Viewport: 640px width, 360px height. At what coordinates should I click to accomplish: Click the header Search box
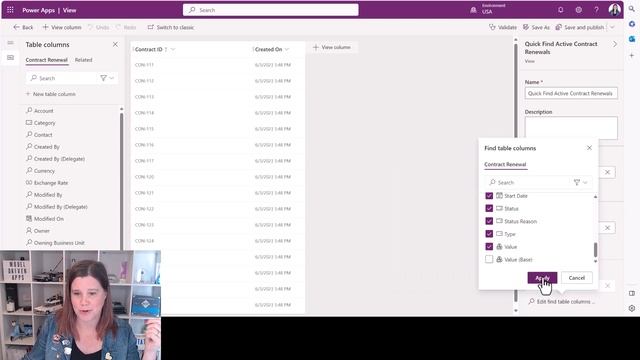(271, 10)
